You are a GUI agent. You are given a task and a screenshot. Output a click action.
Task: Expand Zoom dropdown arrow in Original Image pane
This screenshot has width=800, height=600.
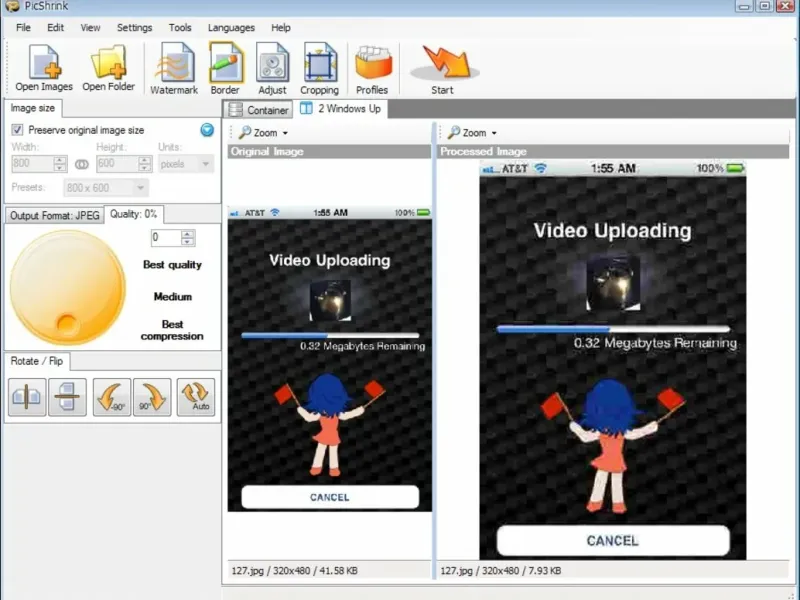point(285,134)
